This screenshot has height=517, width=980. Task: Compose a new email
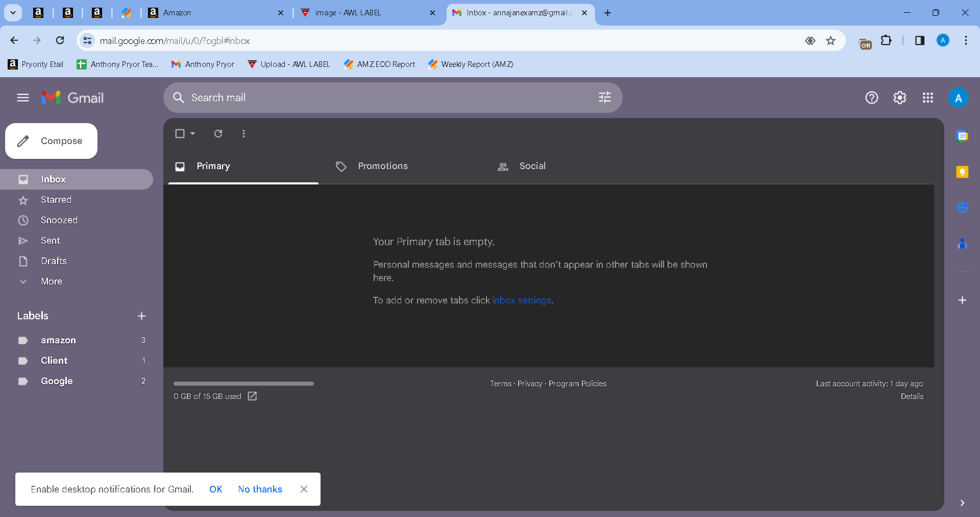[51, 141]
